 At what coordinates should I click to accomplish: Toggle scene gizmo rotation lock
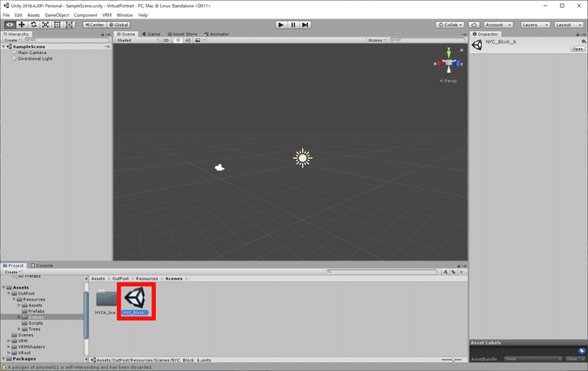(462, 49)
